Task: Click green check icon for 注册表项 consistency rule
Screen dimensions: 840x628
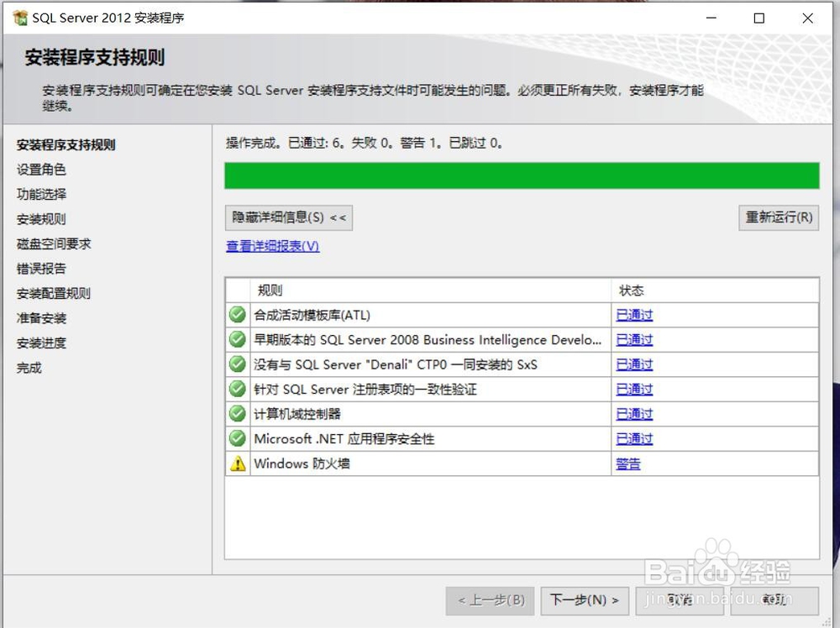Action: point(238,389)
